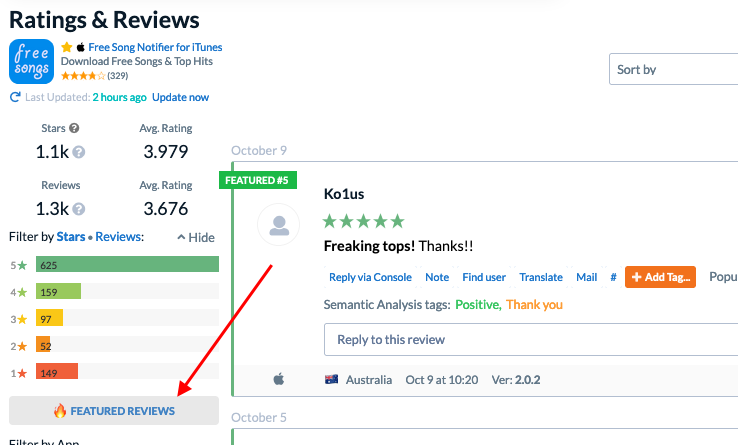
Task: Click Download Free Songs & Top Hits subtitle
Action: [136, 61]
